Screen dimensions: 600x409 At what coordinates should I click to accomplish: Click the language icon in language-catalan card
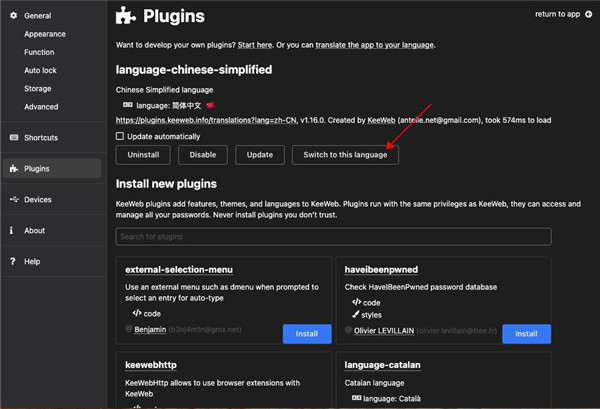click(356, 398)
